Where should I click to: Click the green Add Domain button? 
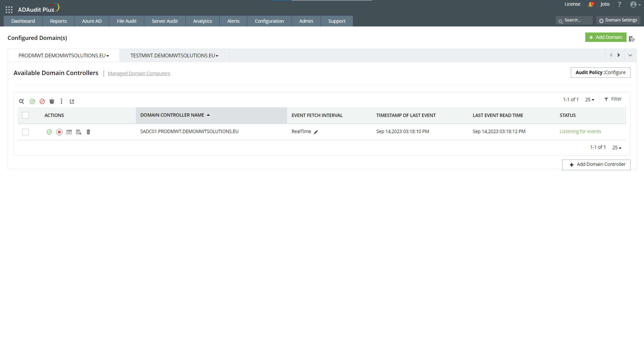(x=606, y=37)
